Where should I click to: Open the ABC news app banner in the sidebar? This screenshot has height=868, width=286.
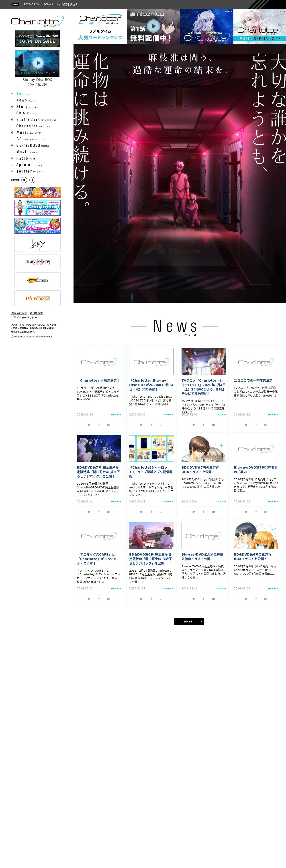point(37,192)
